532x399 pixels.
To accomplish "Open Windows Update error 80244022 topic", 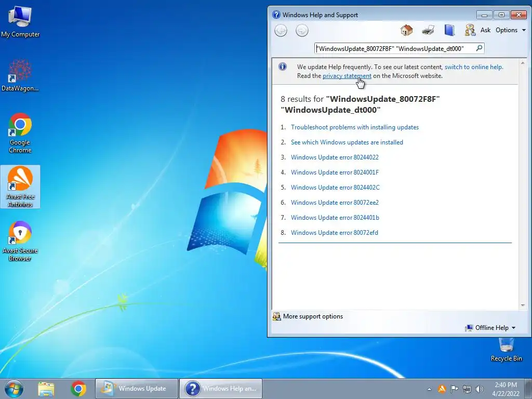I will coord(335,157).
